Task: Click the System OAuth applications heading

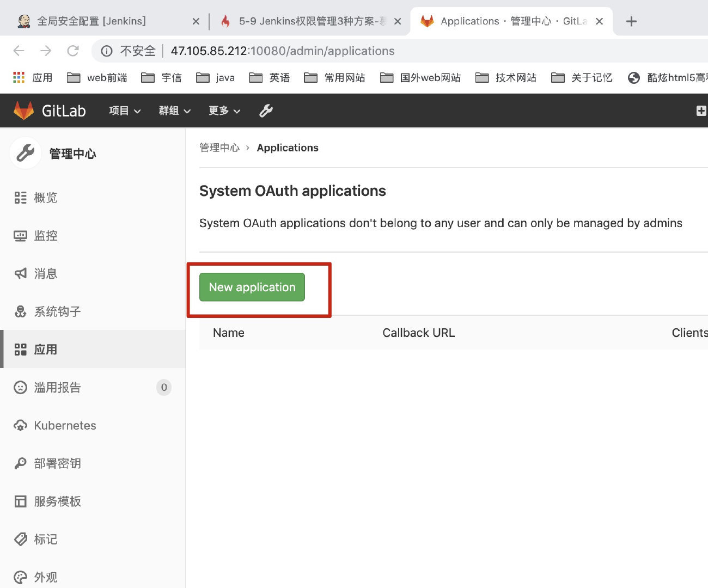Action: 292,191
